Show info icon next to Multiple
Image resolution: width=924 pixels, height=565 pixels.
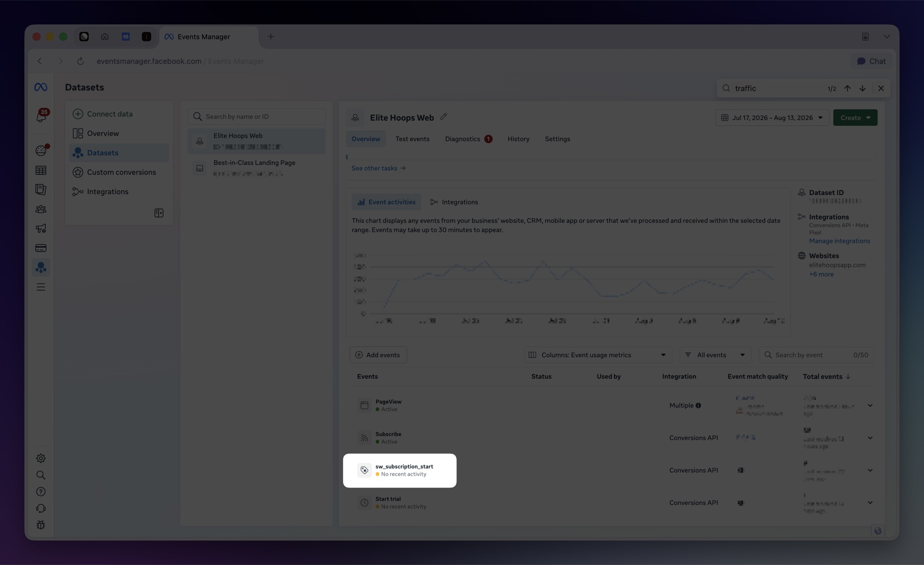pos(698,405)
